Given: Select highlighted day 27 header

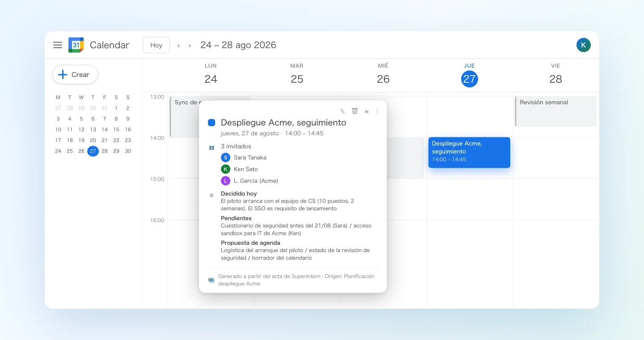Looking at the screenshot, I should point(470,79).
